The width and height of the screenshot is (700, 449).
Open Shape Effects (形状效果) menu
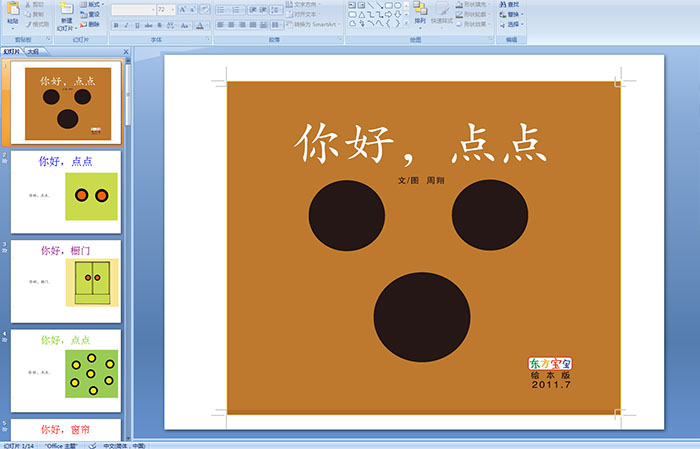click(473, 24)
